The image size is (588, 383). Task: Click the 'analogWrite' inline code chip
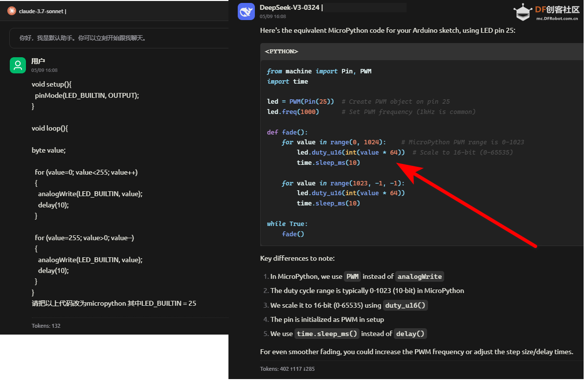tap(420, 276)
